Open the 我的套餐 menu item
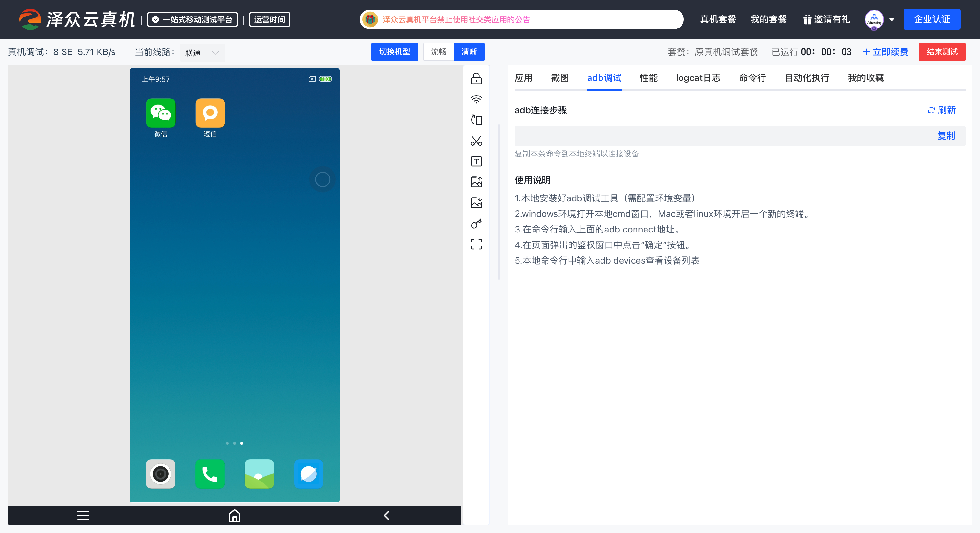Screen dimensions: 980x533 (768, 19)
